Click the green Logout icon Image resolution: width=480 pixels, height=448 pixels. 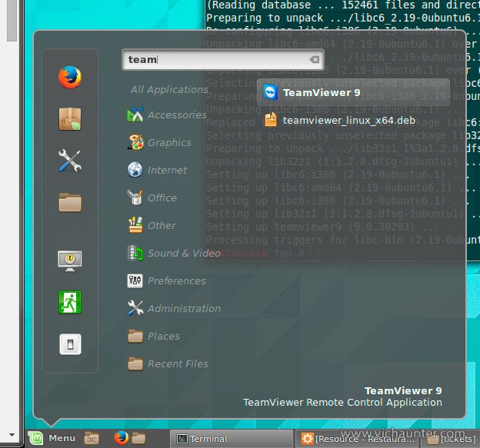click(70, 302)
